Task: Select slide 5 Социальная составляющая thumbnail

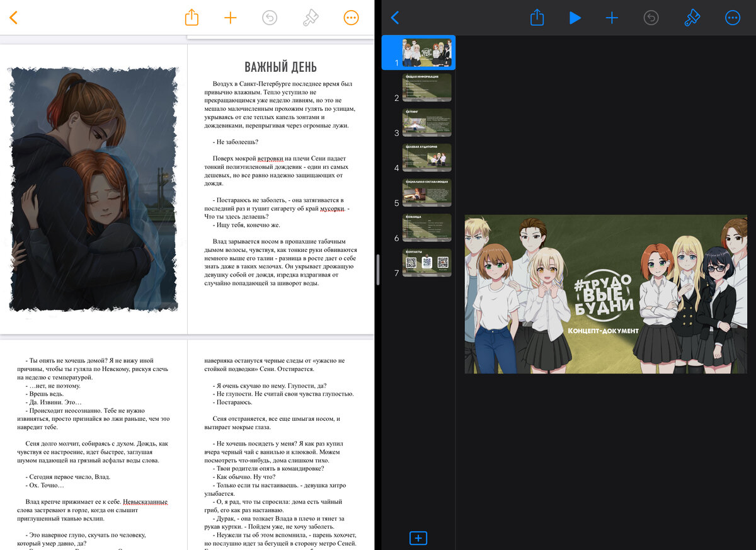Action: pos(427,192)
